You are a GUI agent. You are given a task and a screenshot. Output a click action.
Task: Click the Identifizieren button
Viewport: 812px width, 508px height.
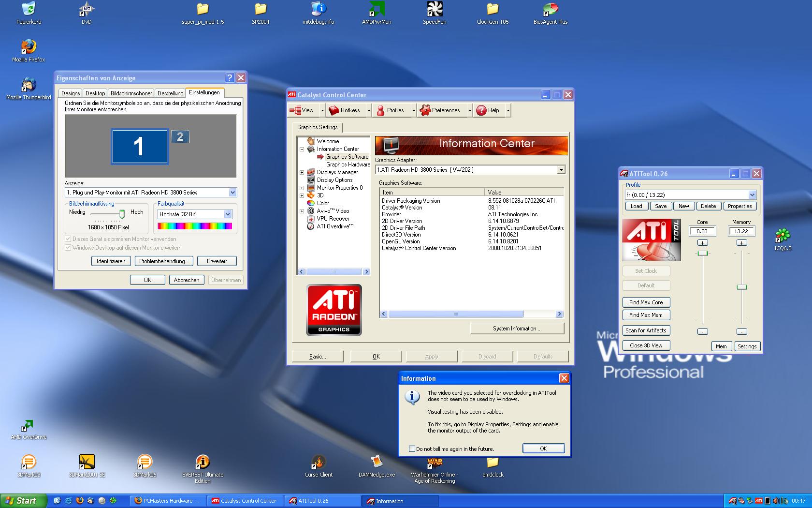point(111,261)
